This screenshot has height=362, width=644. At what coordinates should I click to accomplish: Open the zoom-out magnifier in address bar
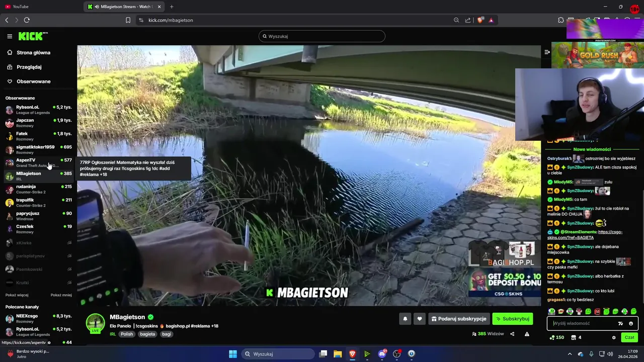pyautogui.click(x=456, y=20)
